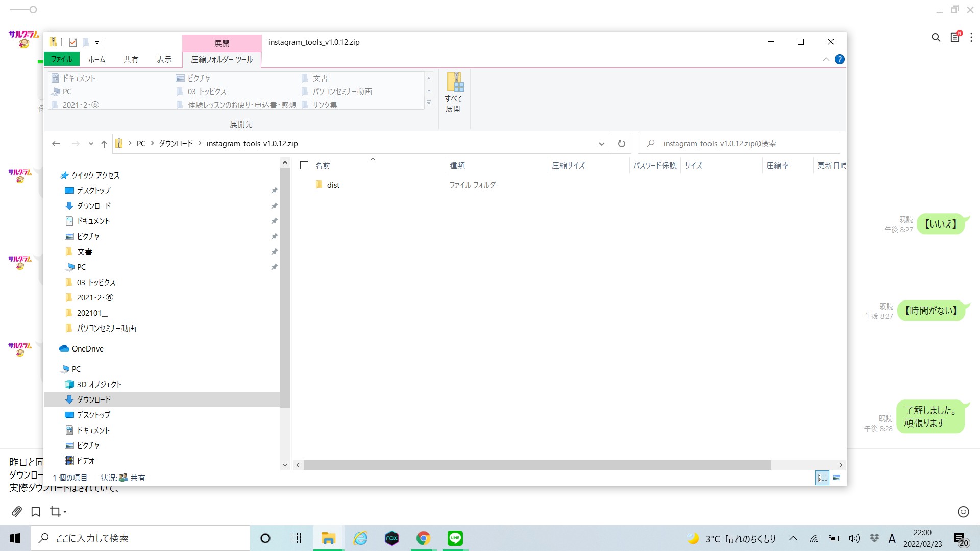Image resolution: width=980 pixels, height=551 pixels.
Task: Click the screen capture crop icon in LINE
Action: (55, 511)
